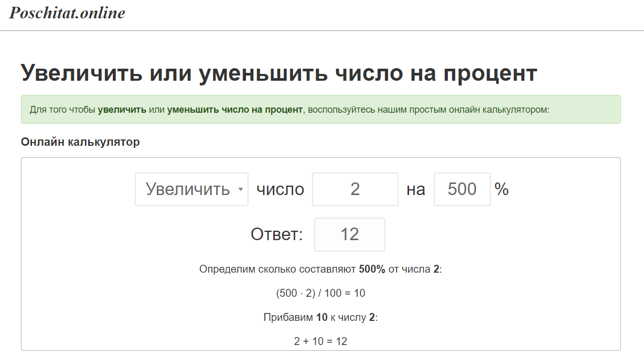Click the "Онлайн калькулятор" subheading
Viewport: 644px width, 356px height.
(x=80, y=142)
